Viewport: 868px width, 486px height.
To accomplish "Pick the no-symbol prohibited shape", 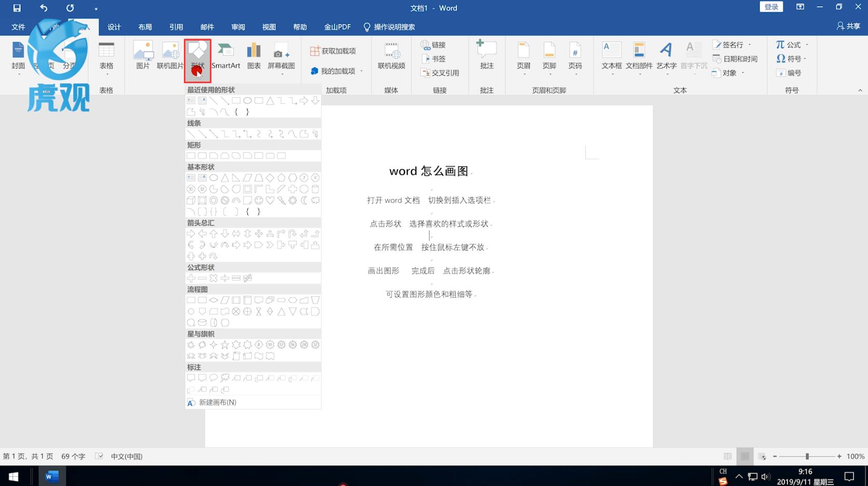I will pos(225,201).
